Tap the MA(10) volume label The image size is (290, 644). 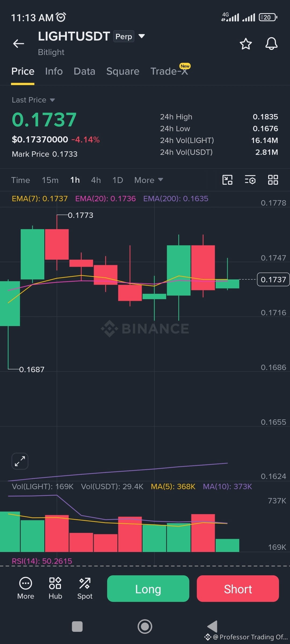click(227, 486)
